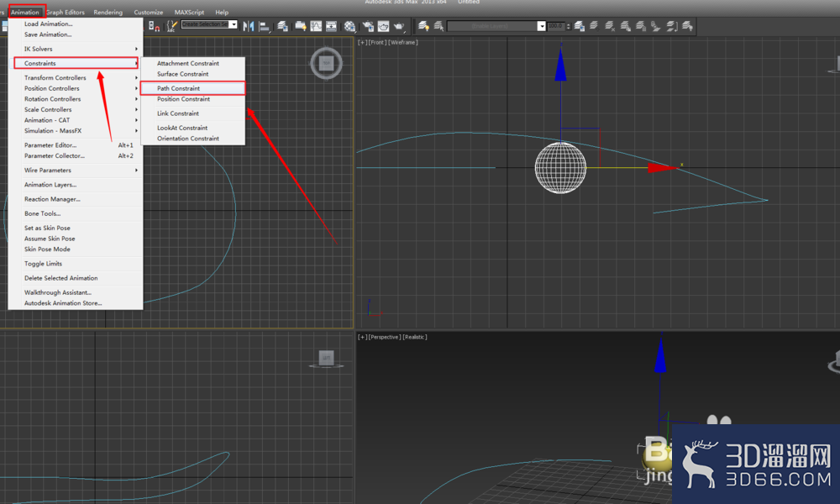The image size is (840, 504).
Task: Open the Curve Editor icon
Action: 316,26
